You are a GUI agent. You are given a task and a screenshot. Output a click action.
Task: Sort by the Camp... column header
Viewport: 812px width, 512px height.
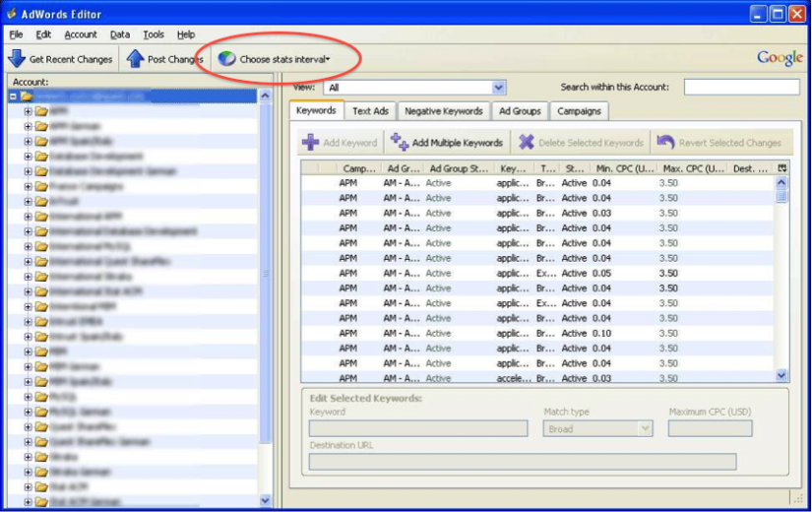coord(359,168)
